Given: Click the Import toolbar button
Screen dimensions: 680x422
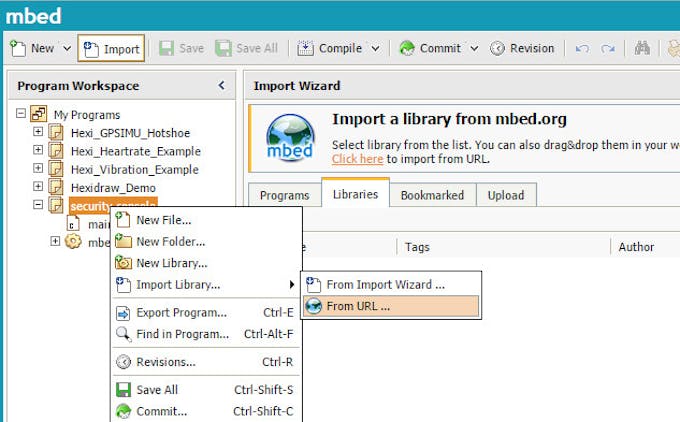Looking at the screenshot, I should [x=111, y=49].
